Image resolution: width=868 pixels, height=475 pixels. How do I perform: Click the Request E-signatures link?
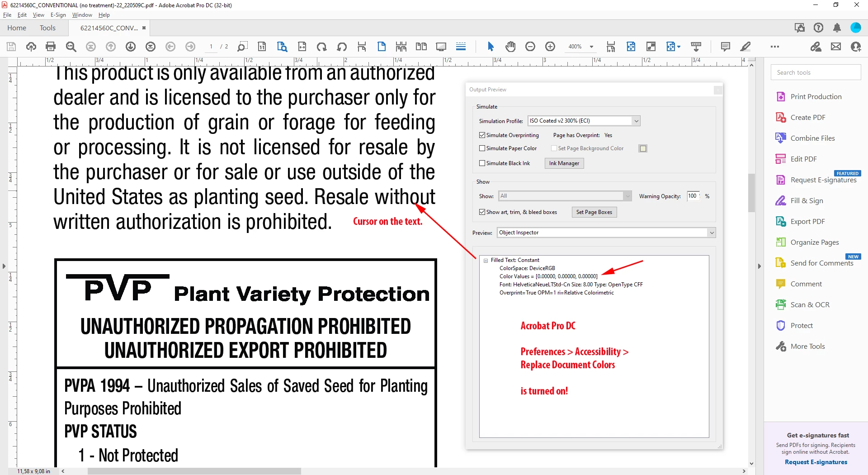pyautogui.click(x=816, y=462)
